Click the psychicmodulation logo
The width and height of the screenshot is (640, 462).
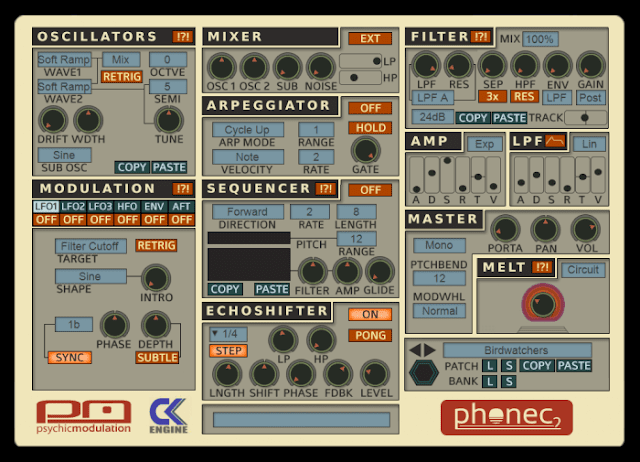tap(84, 416)
